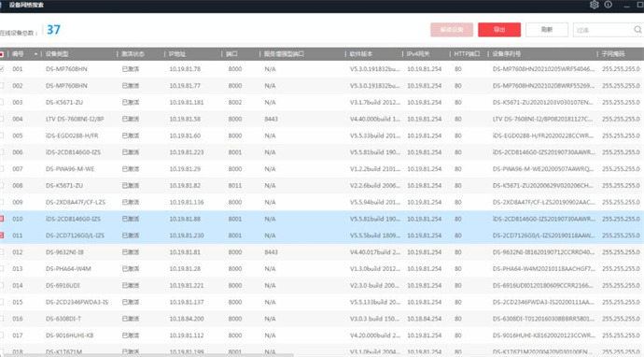This screenshot has height=357, width=644.
Task: Click the horizontal scrollbar at the bottom
Action: (x=147, y=355)
